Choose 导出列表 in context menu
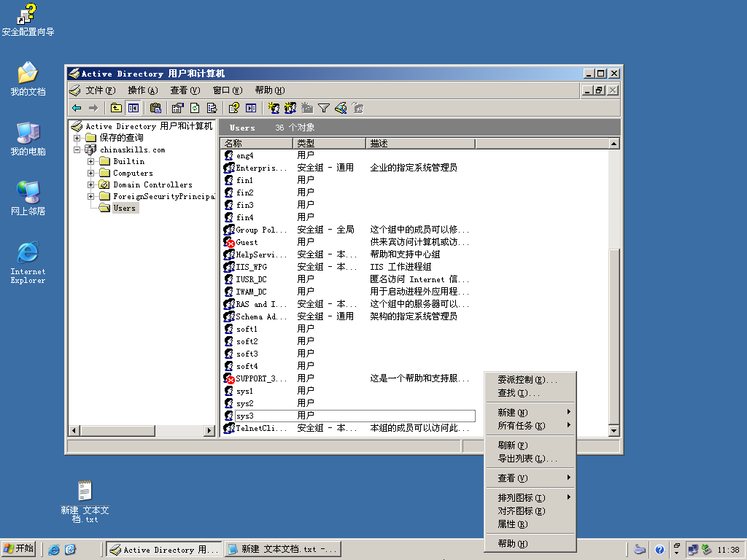This screenshot has width=747, height=560. [530, 459]
